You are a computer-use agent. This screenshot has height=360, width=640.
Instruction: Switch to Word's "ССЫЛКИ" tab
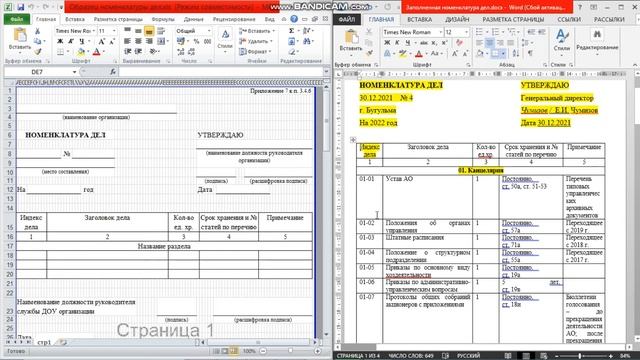coord(569,20)
